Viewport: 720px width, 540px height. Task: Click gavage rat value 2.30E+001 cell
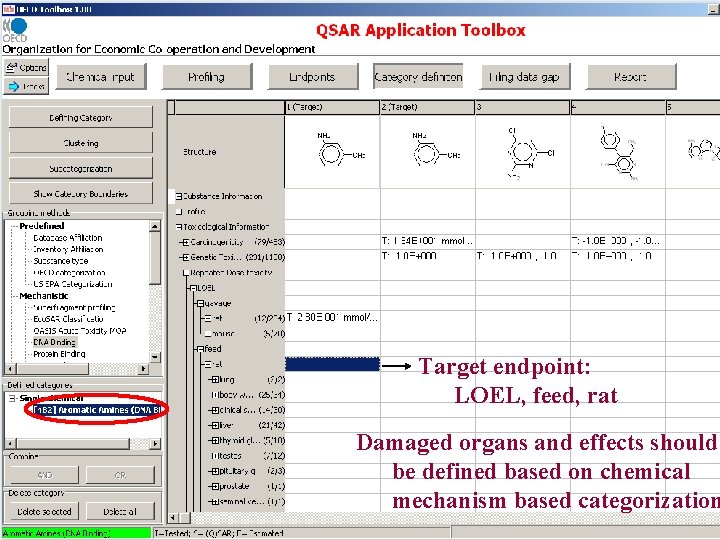(x=332, y=318)
